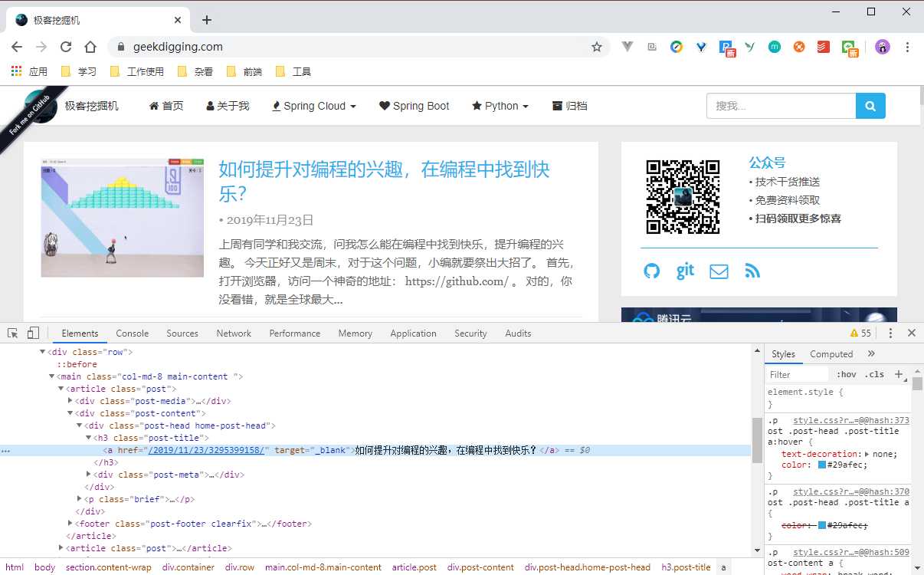Open Spring Cloud dropdown menu
The height and width of the screenshot is (575, 924).
tap(314, 106)
